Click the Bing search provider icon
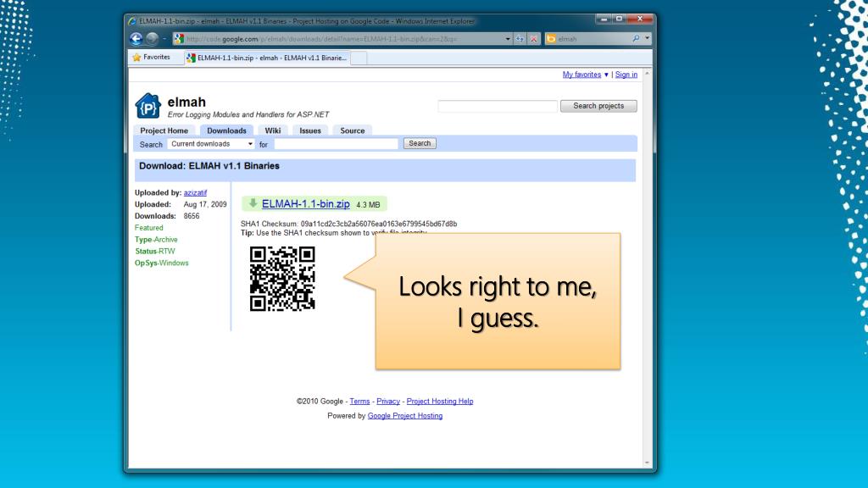 click(x=551, y=39)
